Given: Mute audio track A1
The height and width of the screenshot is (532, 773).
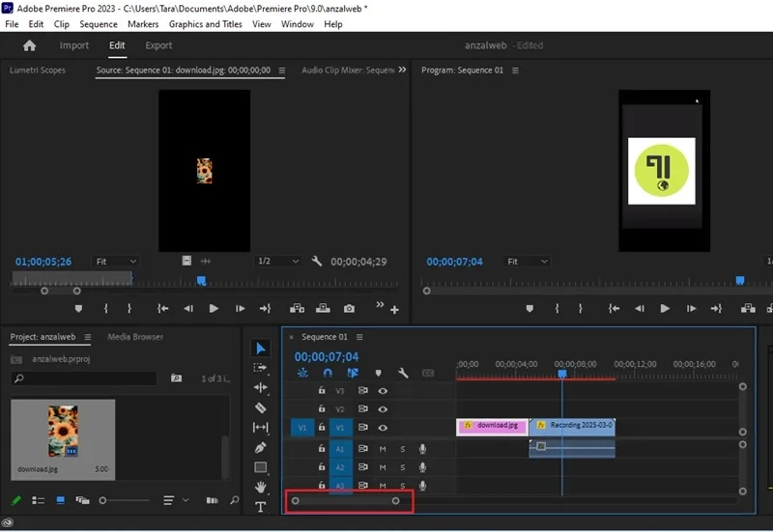Looking at the screenshot, I should click(383, 449).
